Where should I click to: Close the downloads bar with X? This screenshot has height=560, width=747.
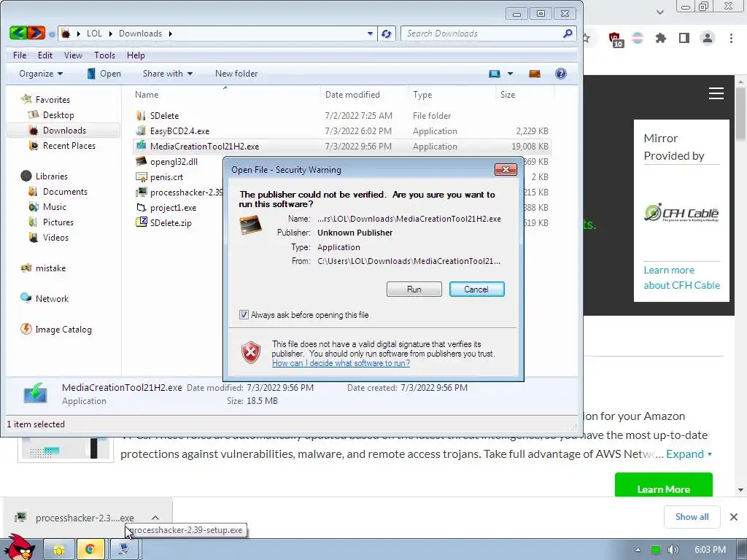click(734, 517)
